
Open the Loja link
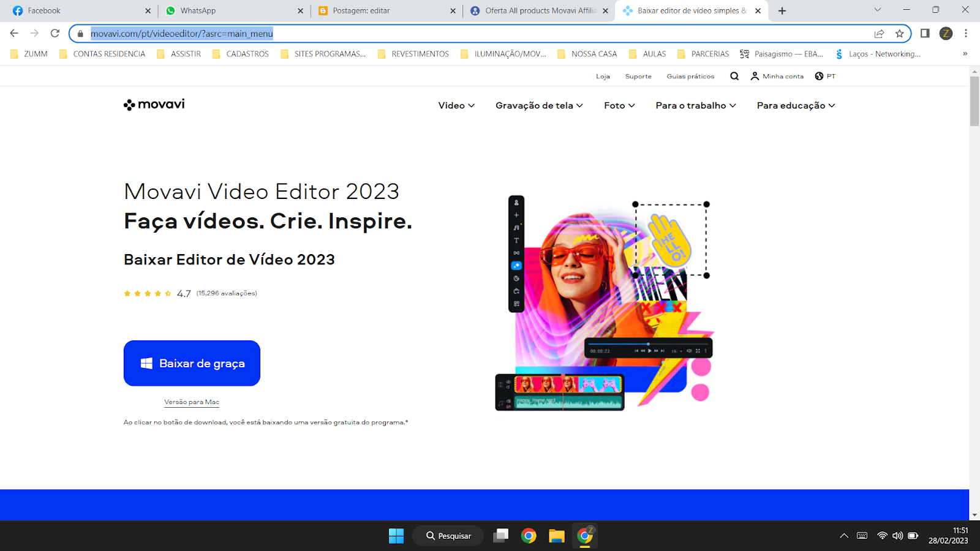pyautogui.click(x=603, y=77)
